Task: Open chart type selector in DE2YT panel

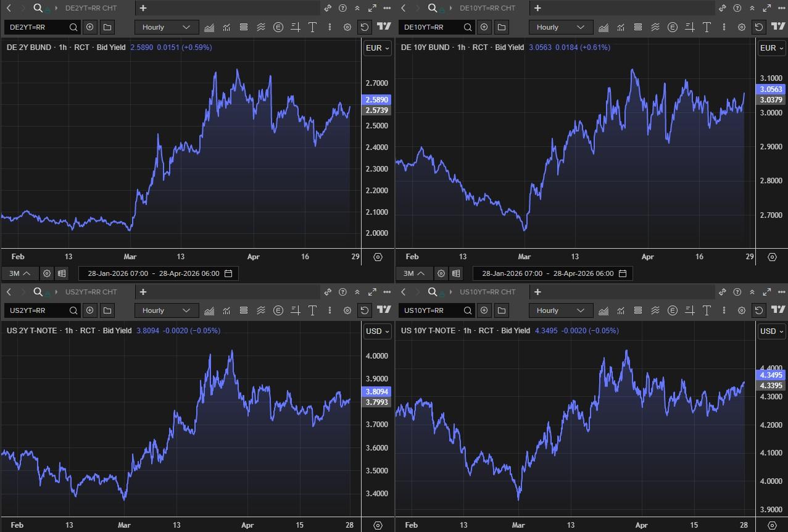Action: (209, 27)
